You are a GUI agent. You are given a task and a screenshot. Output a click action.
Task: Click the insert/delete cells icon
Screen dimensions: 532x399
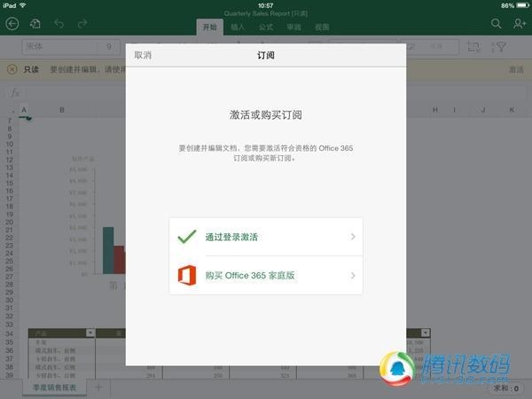[473, 47]
